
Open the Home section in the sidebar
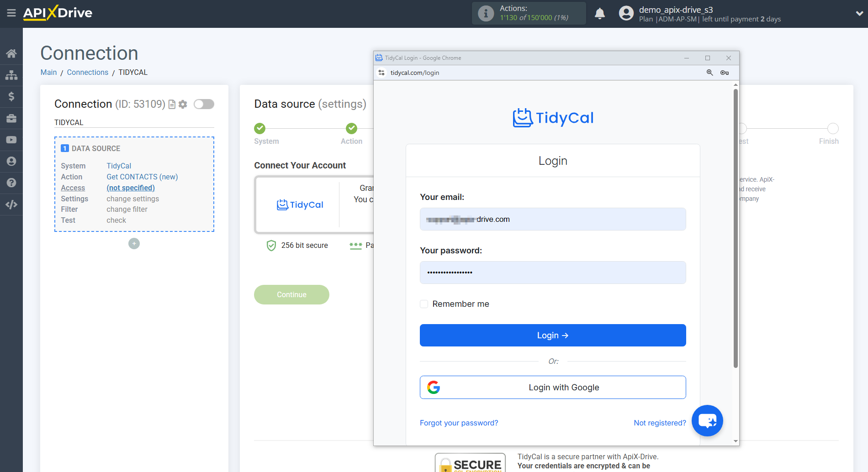pyautogui.click(x=11, y=53)
